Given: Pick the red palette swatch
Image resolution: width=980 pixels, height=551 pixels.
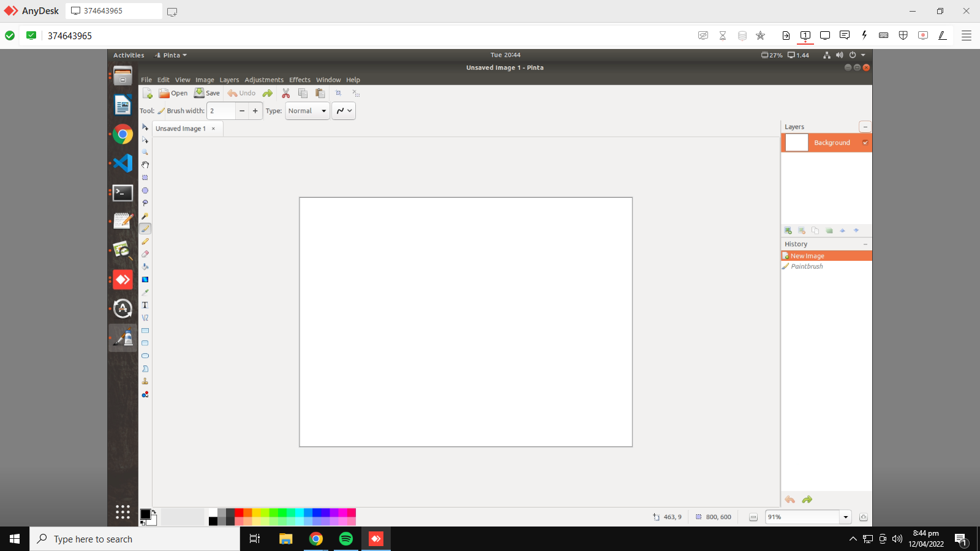Looking at the screenshot, I should pyautogui.click(x=239, y=512).
